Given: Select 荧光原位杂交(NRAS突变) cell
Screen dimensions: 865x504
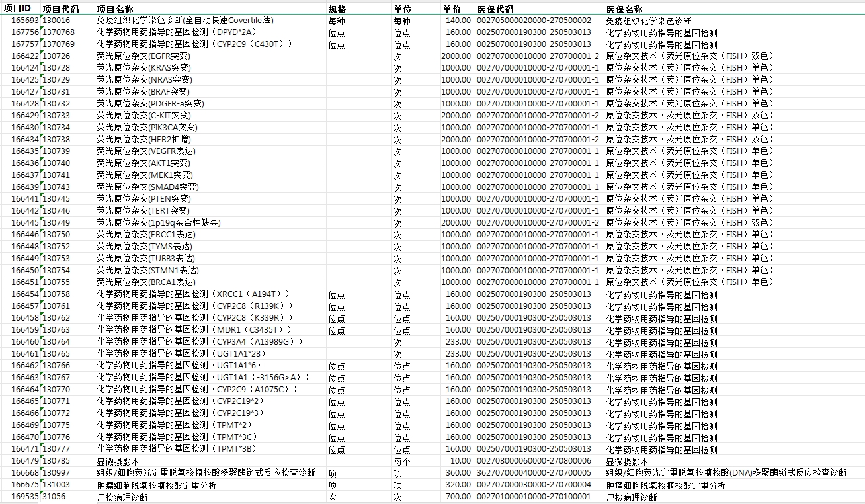Looking at the screenshot, I should click(144, 80).
